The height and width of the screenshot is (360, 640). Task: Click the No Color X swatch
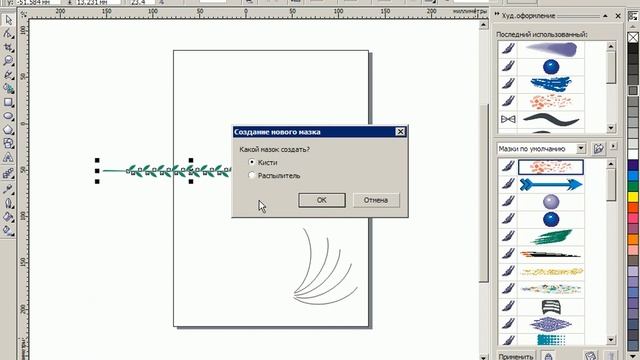633,38
